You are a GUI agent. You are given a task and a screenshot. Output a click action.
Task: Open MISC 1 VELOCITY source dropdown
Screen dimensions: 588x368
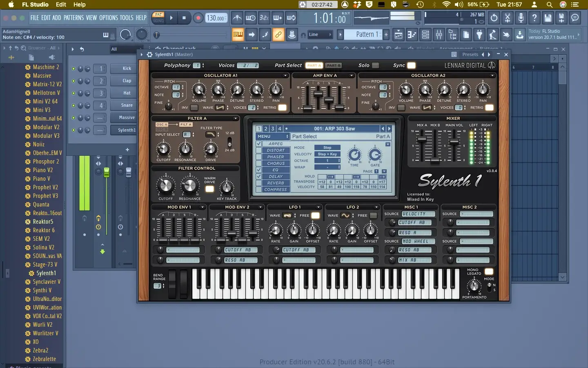(418, 214)
